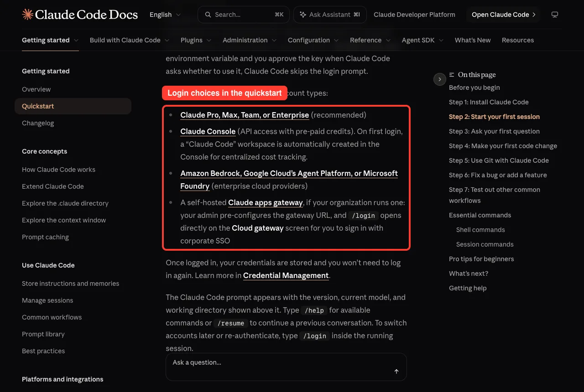
Task: Jump to Step 3: Ask your first question
Action: tap(494, 131)
